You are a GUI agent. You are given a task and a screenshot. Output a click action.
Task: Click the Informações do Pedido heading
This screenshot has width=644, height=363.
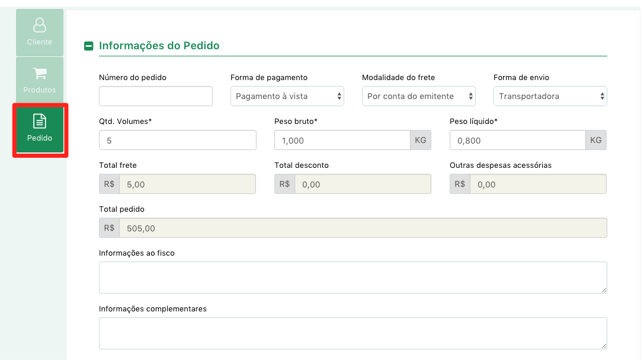pyautogui.click(x=159, y=46)
